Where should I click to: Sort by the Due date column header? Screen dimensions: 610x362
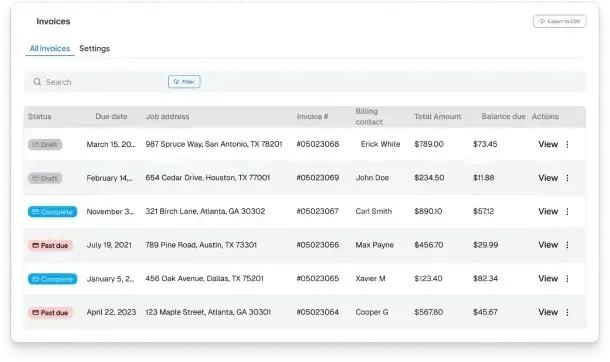[111, 116]
